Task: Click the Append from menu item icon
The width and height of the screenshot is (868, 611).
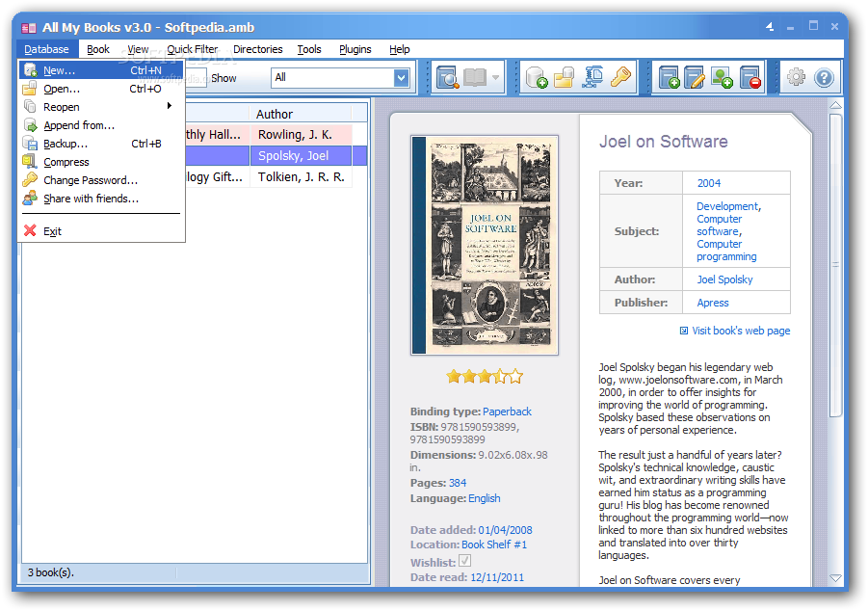Action: pyautogui.click(x=30, y=124)
